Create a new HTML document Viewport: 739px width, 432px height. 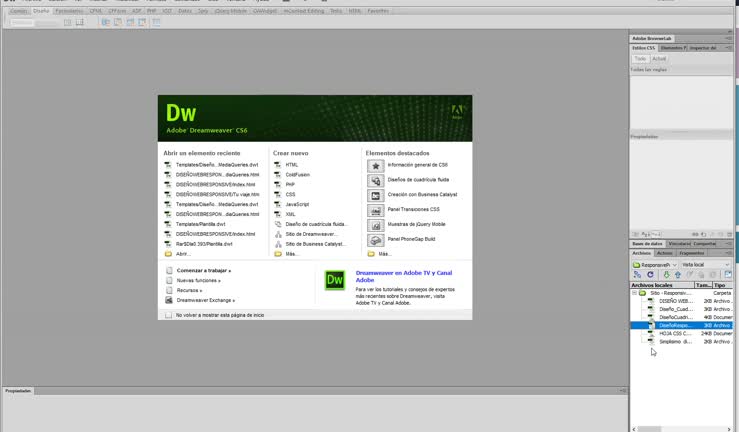coord(291,165)
